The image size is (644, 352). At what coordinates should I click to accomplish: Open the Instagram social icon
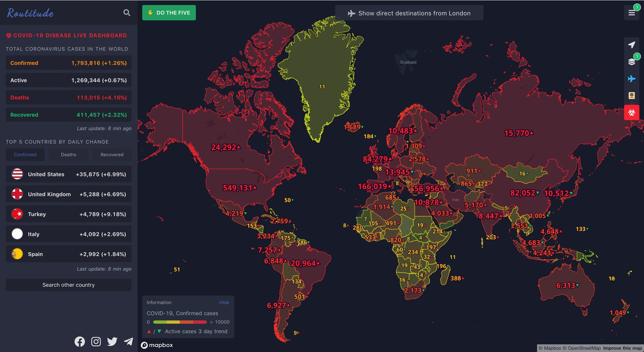pyautogui.click(x=96, y=341)
